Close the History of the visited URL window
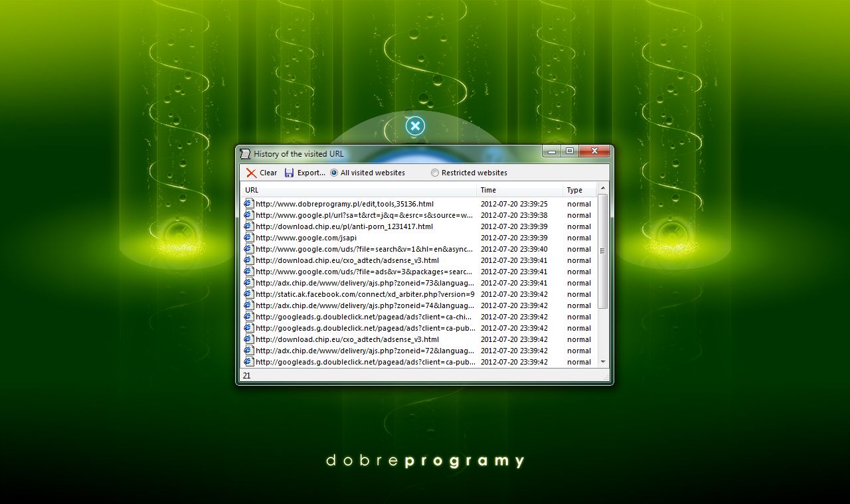This screenshot has height=504, width=850. [x=594, y=151]
